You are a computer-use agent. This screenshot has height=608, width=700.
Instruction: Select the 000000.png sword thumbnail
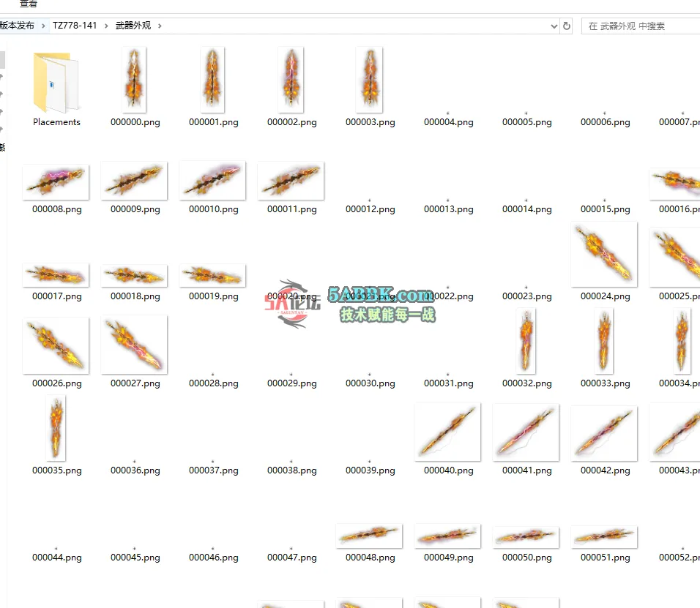point(133,80)
